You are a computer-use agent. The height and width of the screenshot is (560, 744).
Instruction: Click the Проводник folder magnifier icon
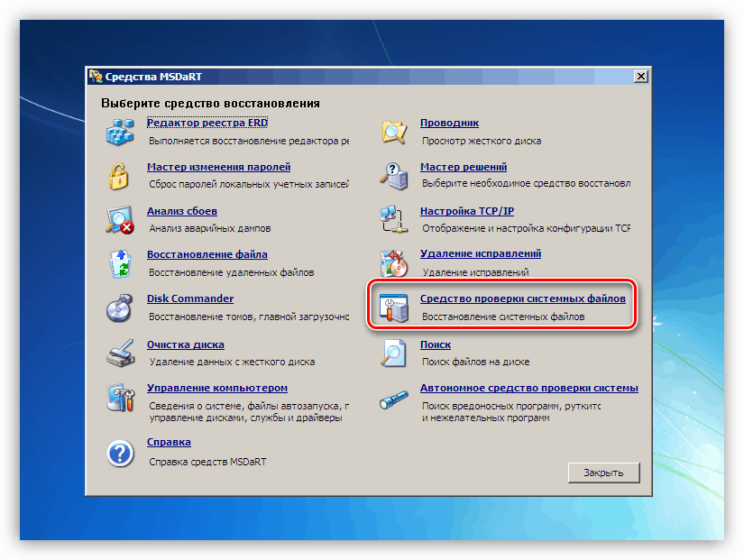(394, 132)
